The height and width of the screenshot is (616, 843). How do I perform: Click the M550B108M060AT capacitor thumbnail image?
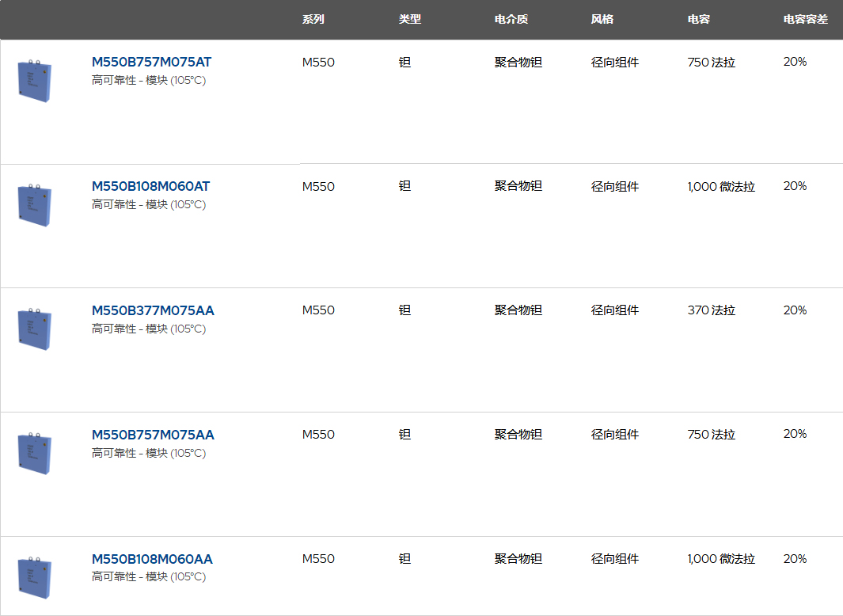coord(35,204)
